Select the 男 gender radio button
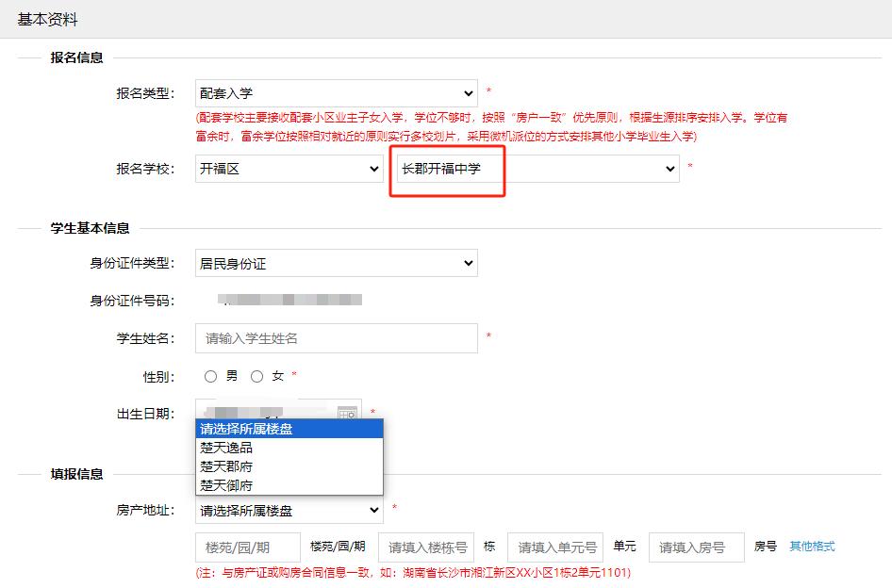The image size is (892, 588). point(211,376)
